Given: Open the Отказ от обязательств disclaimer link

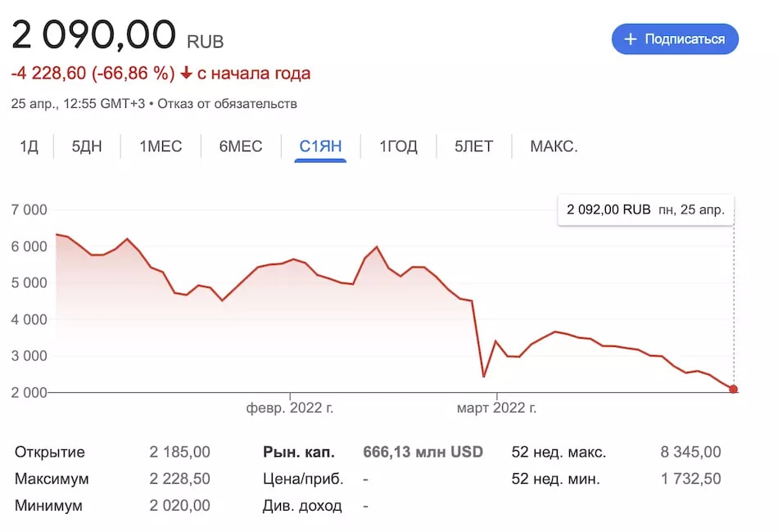Looking at the screenshot, I should pyautogui.click(x=227, y=104).
